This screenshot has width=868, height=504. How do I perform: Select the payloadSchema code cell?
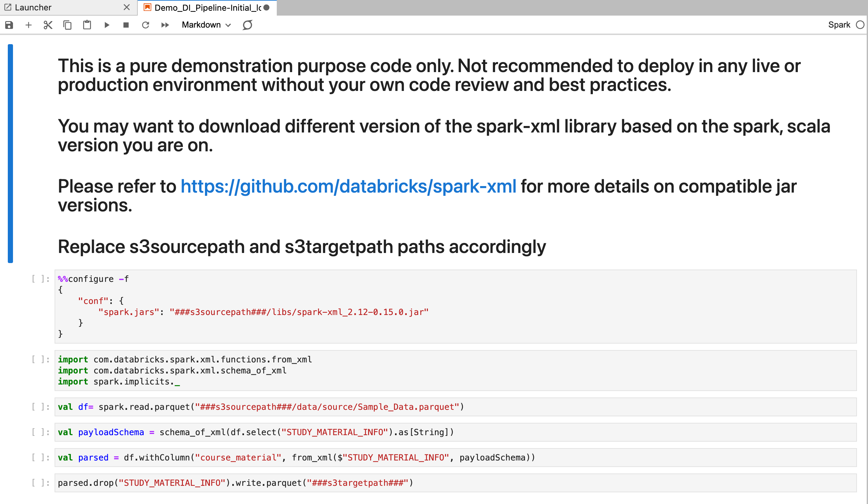455,432
